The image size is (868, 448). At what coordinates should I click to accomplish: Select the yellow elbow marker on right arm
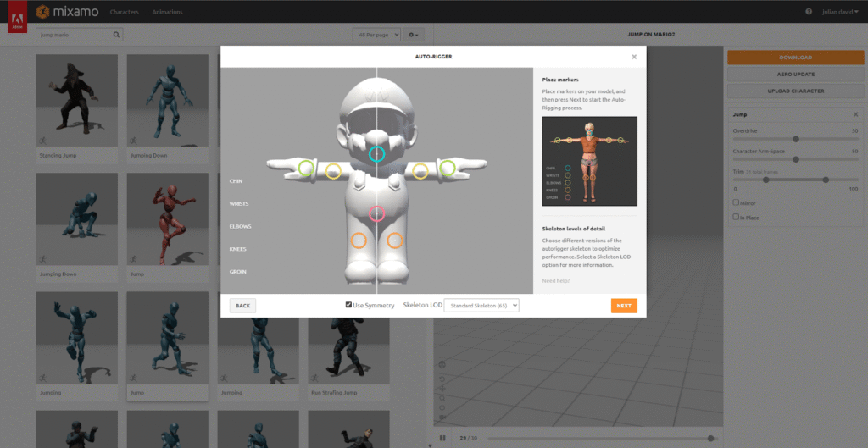pos(420,172)
